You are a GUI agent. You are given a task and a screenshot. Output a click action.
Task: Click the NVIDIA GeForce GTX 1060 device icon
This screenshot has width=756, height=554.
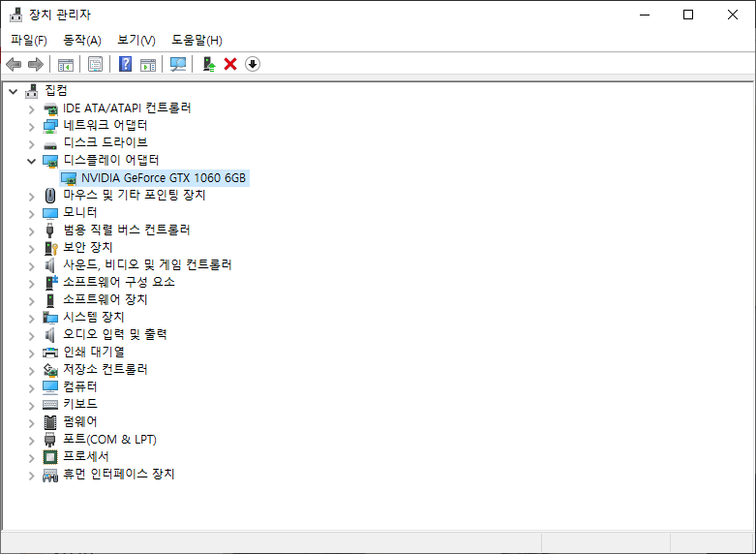pos(69,178)
